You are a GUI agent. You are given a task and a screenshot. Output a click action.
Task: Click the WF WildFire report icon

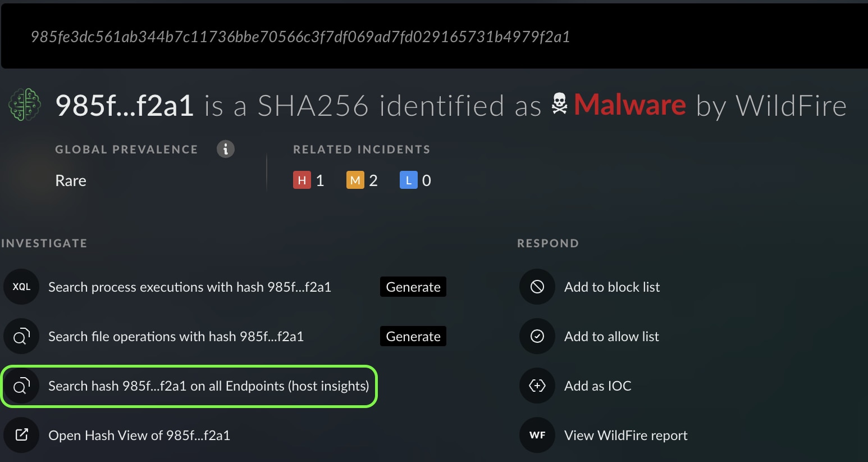537,435
